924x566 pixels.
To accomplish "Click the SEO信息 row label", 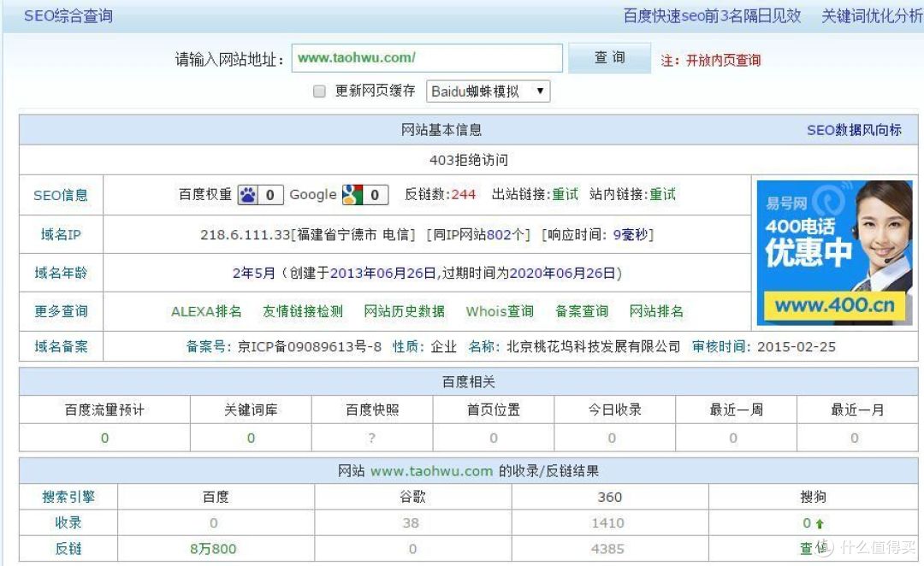I will click(61, 196).
